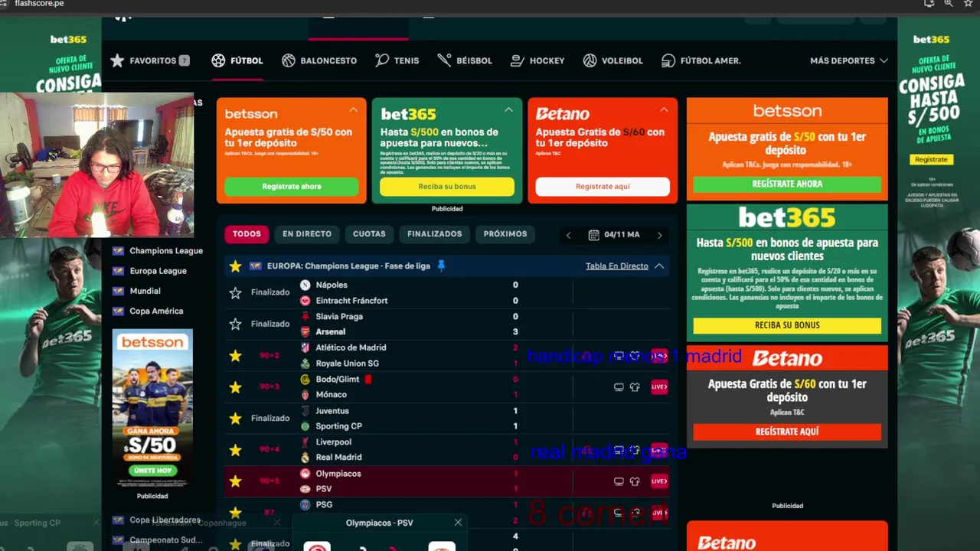Image resolution: width=980 pixels, height=551 pixels.
Task: Click the browser zoom magnifier icon
Action: [x=948, y=3]
